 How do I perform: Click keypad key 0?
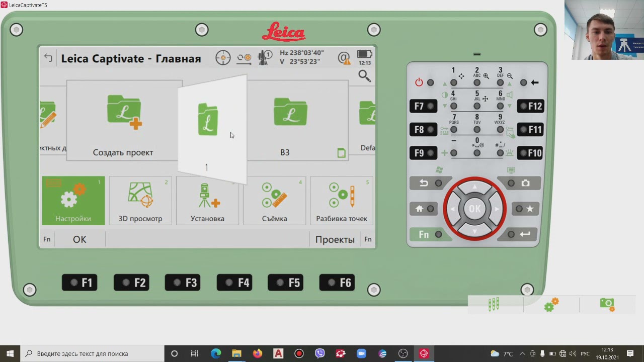tap(477, 153)
